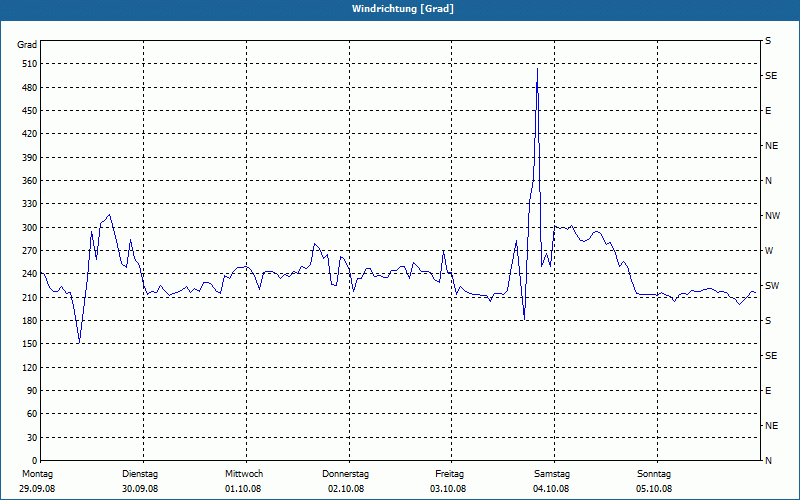Select the Montag day label
The height and width of the screenshot is (500, 800).
(x=37, y=474)
